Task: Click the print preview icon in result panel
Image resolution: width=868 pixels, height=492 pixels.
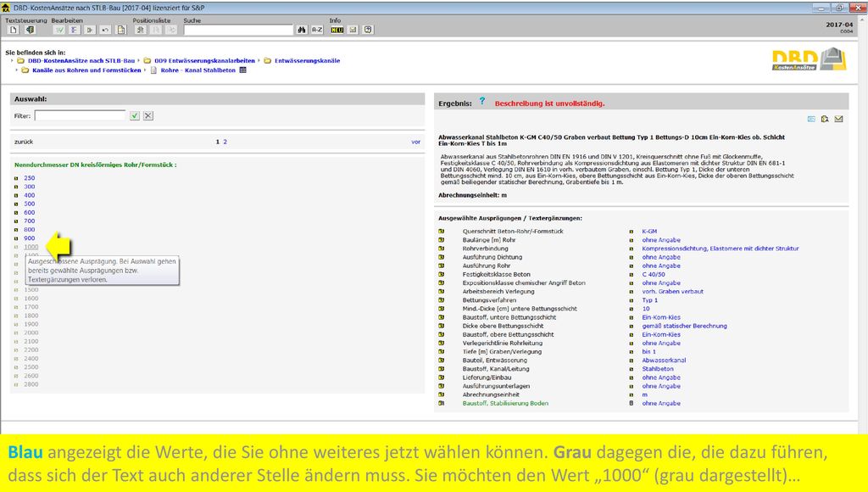Action: coord(825,119)
